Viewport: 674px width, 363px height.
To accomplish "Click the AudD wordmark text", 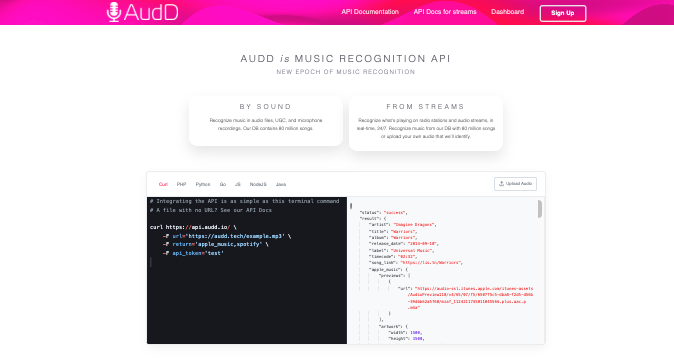I will pyautogui.click(x=151, y=12).
